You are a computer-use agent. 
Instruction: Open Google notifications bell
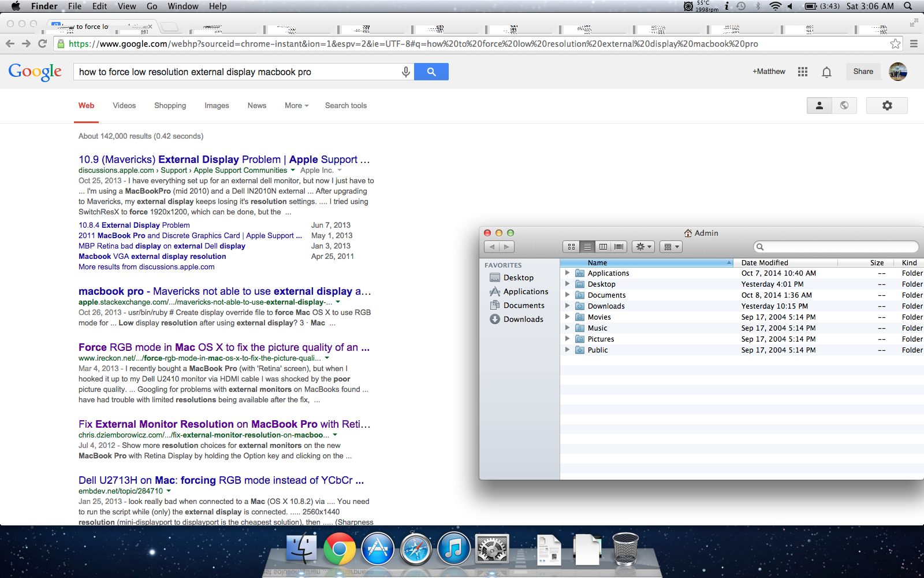(x=826, y=72)
